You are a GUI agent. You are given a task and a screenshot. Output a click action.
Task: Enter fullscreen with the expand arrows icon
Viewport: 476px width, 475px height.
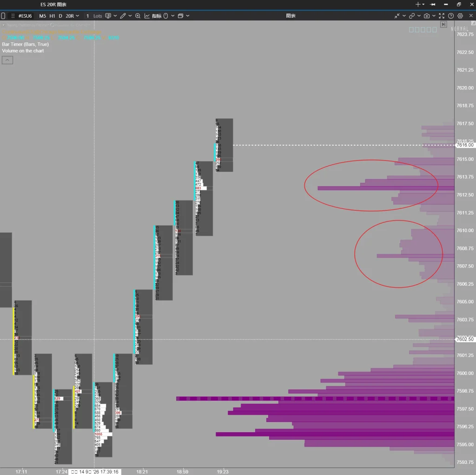click(442, 16)
